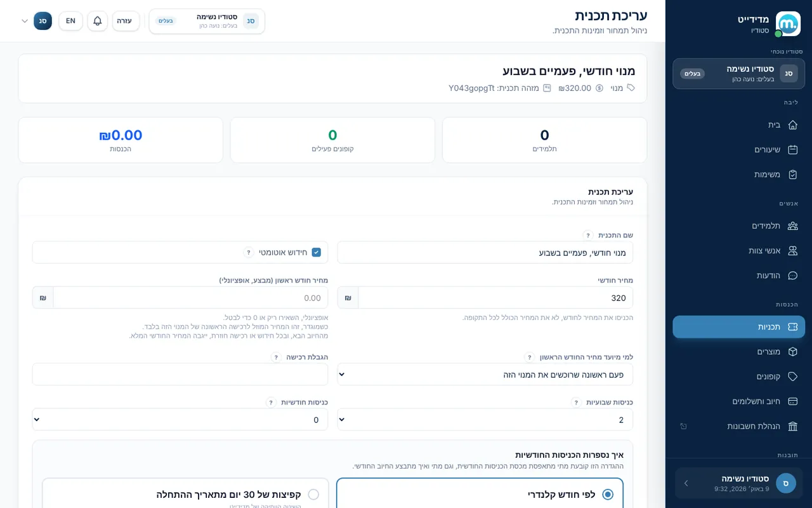Click the user avatar סנ in top bar
Image resolution: width=812 pixels, height=508 pixels.
(43, 21)
